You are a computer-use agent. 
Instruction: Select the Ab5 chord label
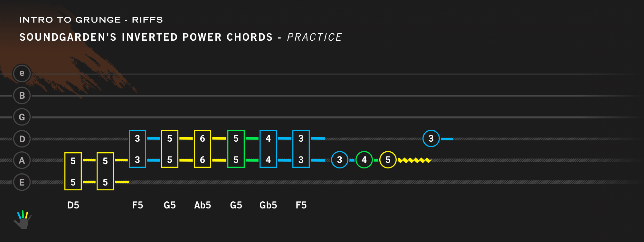(x=203, y=205)
